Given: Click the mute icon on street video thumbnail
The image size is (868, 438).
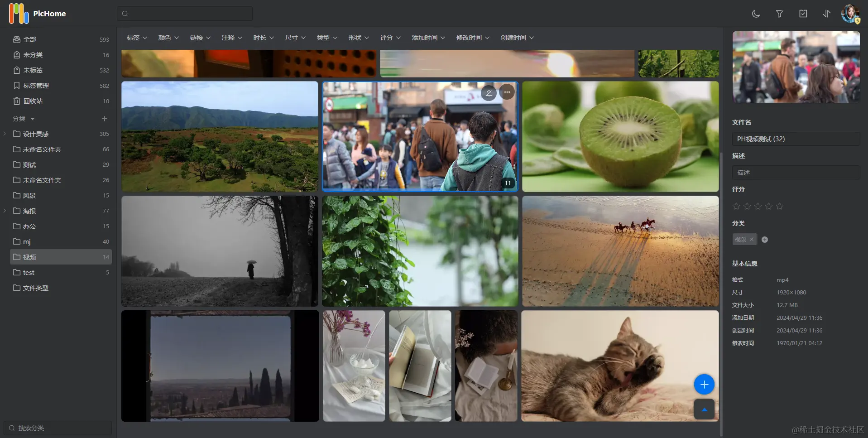Looking at the screenshot, I should coord(489,93).
